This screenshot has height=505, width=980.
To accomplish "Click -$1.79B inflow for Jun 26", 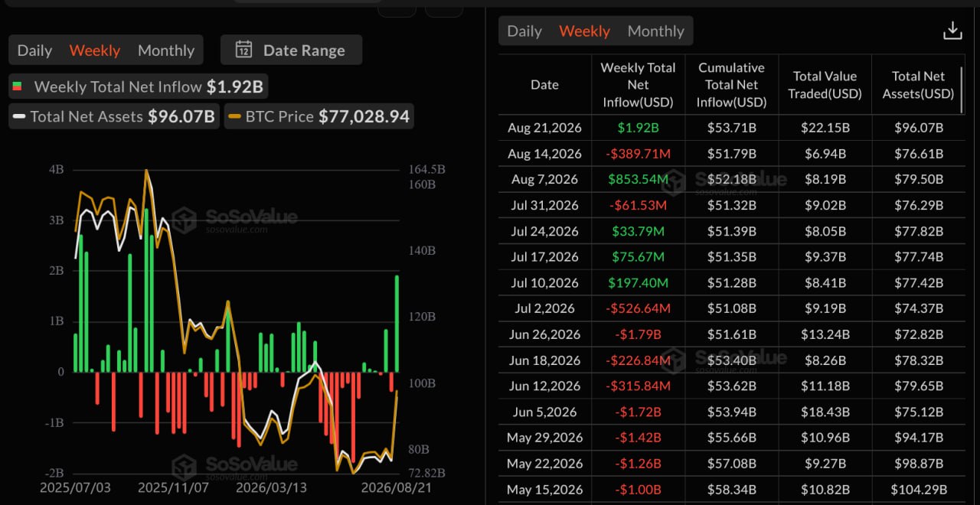I will [638, 334].
